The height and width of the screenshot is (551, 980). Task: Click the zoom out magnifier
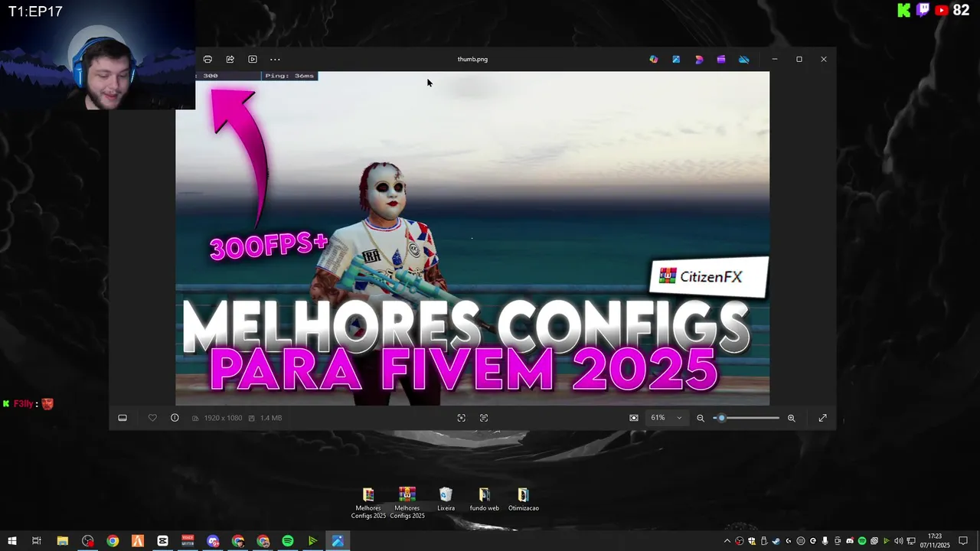pos(701,418)
